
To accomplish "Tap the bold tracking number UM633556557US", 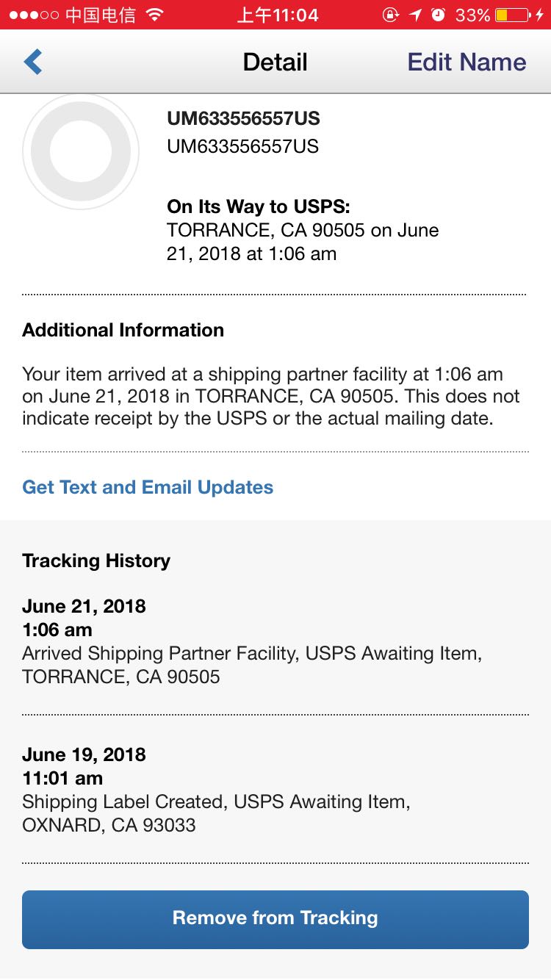I will [243, 119].
